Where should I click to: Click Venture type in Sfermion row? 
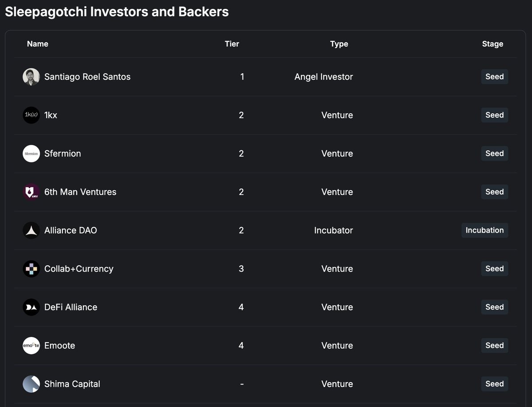pos(337,154)
